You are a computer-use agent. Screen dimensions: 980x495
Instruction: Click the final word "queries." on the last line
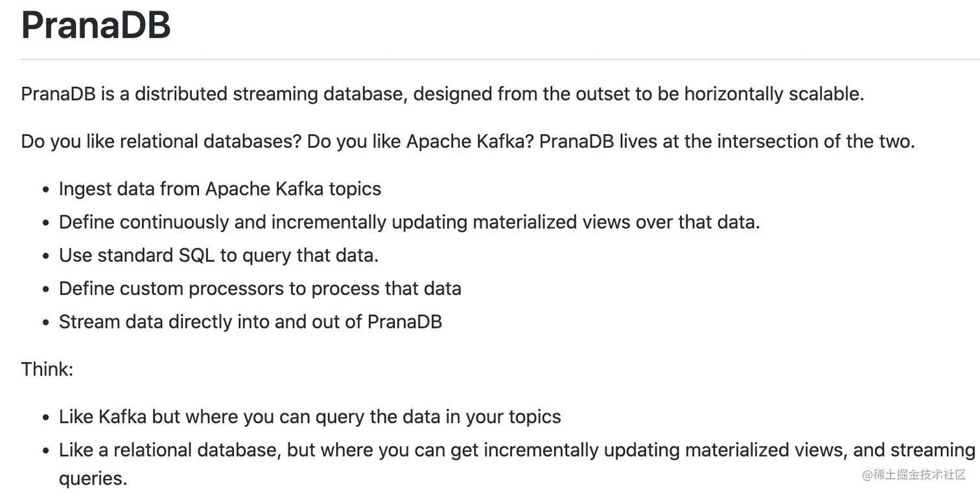point(93,478)
